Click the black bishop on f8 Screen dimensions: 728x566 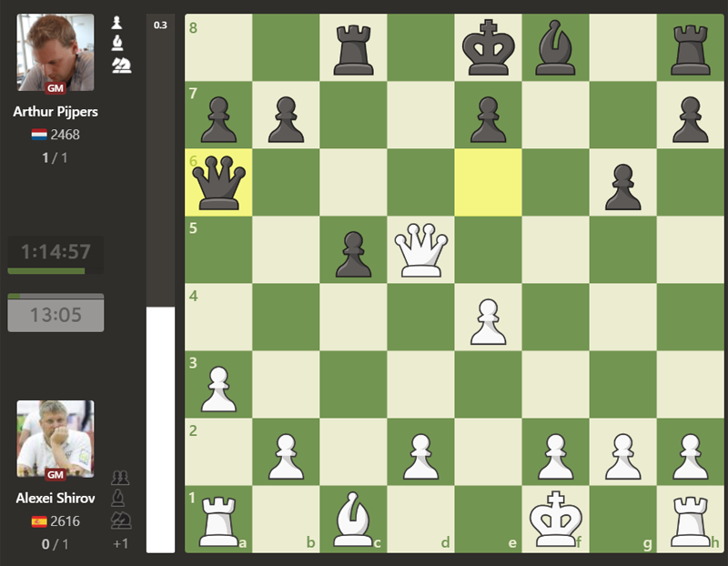tap(555, 47)
